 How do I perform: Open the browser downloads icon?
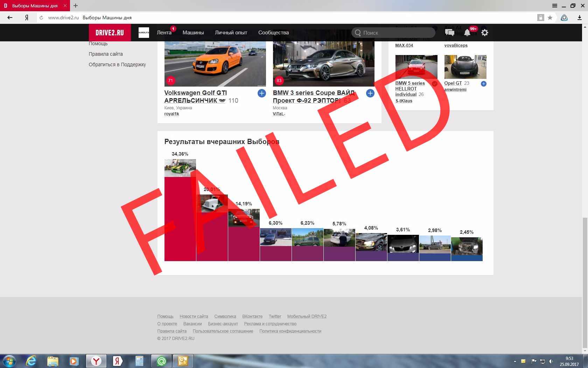(579, 18)
